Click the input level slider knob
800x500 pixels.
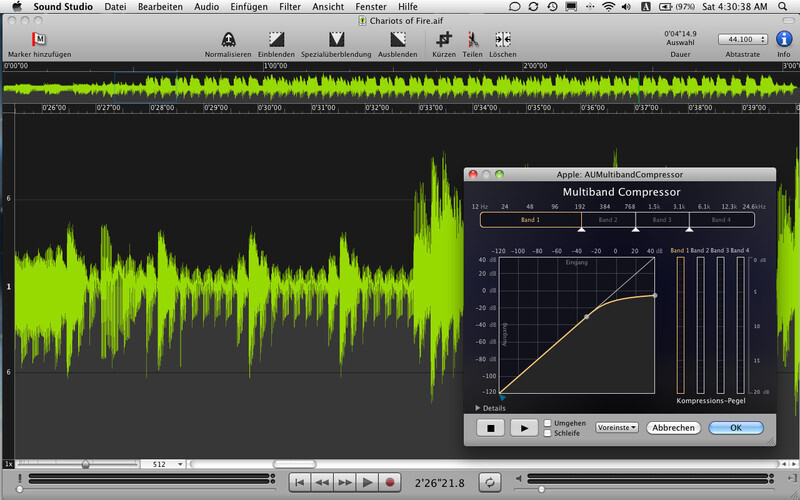(x=19, y=490)
